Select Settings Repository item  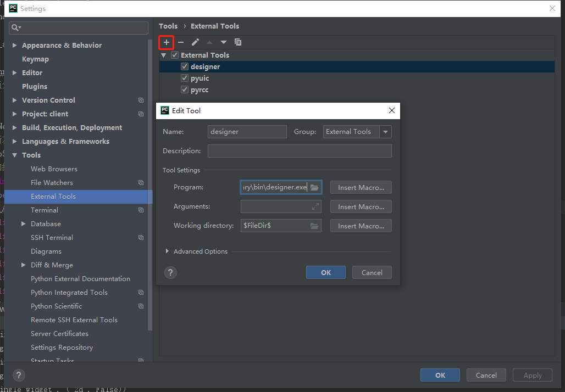62,348
